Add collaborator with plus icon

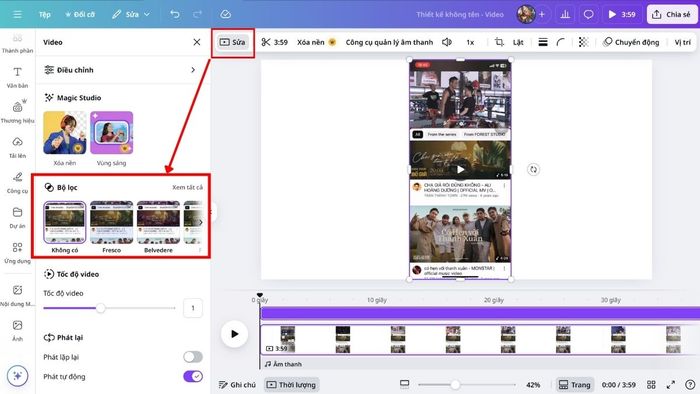click(542, 14)
